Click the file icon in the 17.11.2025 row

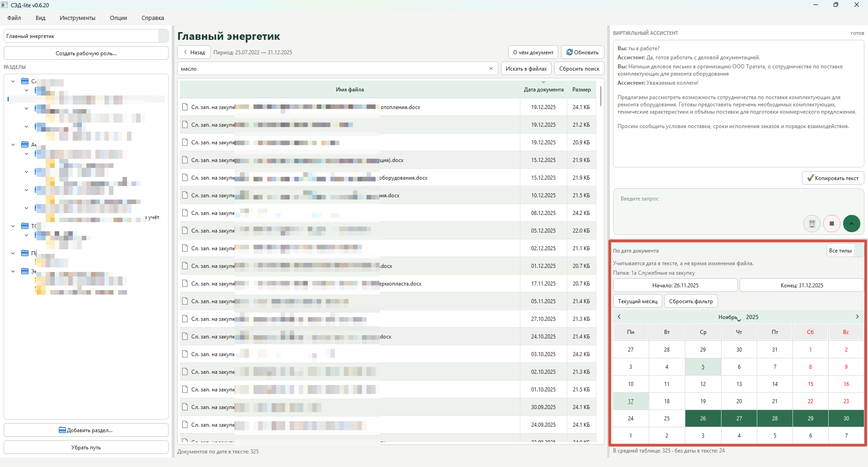tap(184, 283)
